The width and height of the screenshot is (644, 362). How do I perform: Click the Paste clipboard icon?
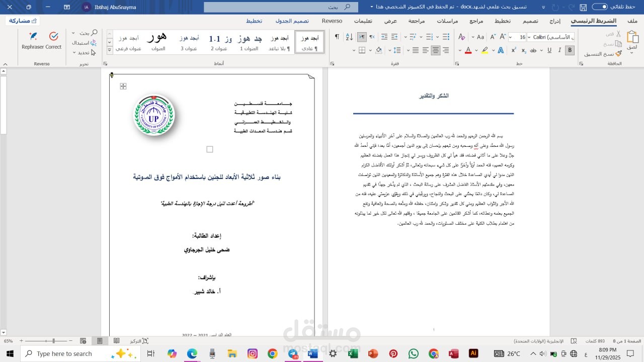click(632, 37)
